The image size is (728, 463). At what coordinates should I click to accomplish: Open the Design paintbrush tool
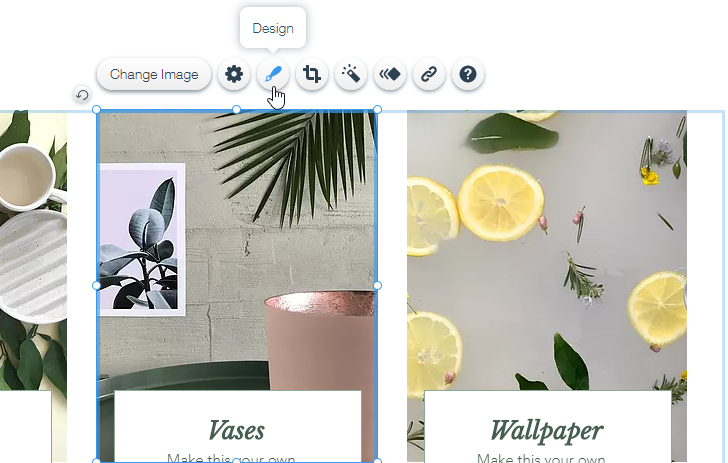[x=272, y=74]
